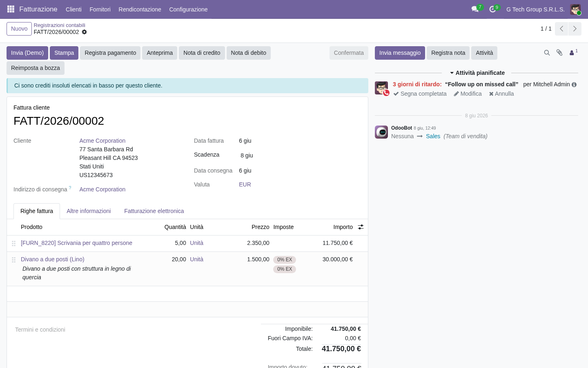
Task: Open the Rendicontazione menu
Action: [x=140, y=9]
